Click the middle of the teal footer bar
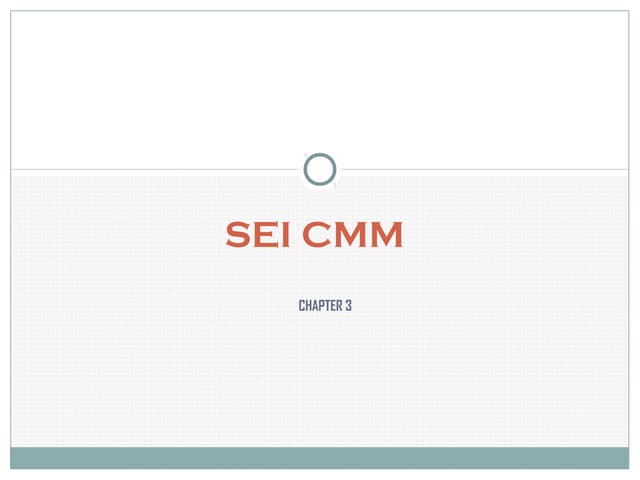640x480 pixels. click(x=320, y=458)
